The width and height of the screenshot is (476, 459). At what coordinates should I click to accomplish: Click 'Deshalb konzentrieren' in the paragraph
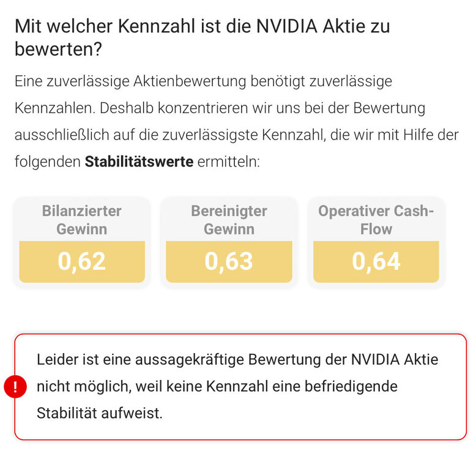[158, 108]
